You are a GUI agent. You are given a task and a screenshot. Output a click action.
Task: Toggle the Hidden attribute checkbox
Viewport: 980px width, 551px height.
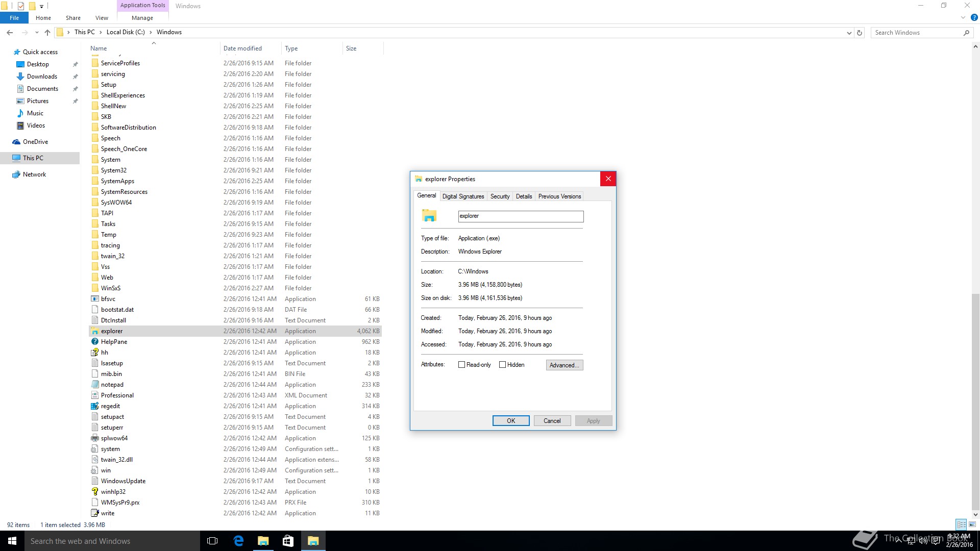pos(502,365)
